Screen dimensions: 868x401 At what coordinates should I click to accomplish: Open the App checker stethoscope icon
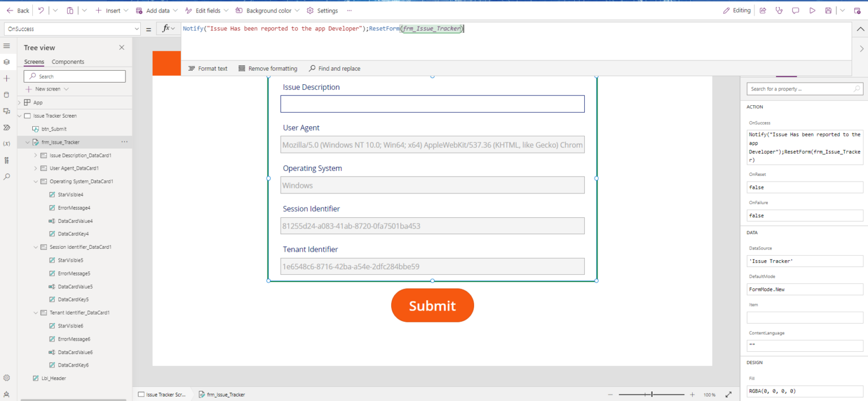click(x=779, y=10)
